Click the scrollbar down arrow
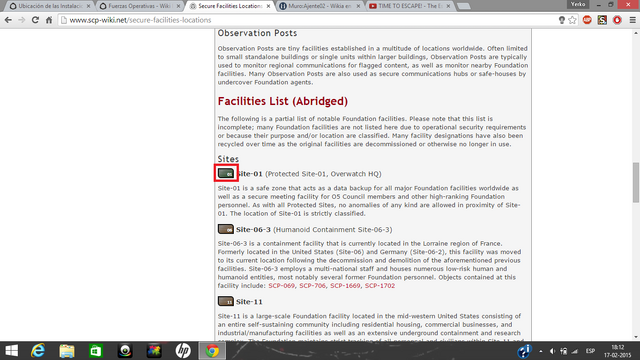 click(x=636, y=336)
